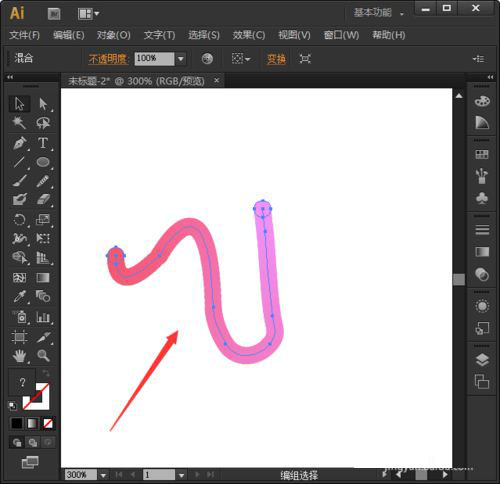
Task: Open the Gradient panel in dock
Action: pyautogui.click(x=482, y=252)
